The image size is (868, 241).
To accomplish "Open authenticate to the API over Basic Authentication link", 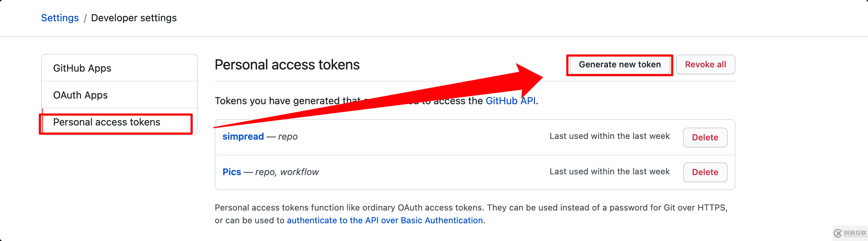I will pyautogui.click(x=385, y=220).
